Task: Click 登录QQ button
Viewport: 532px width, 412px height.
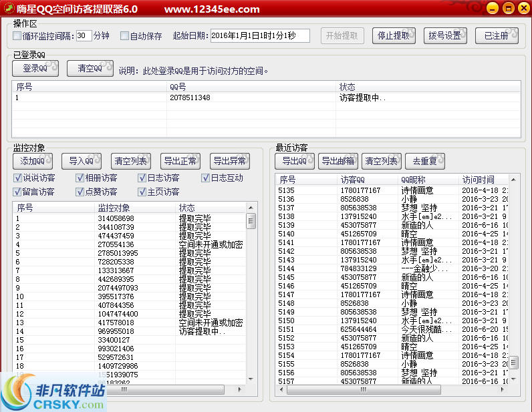Action: pos(35,68)
